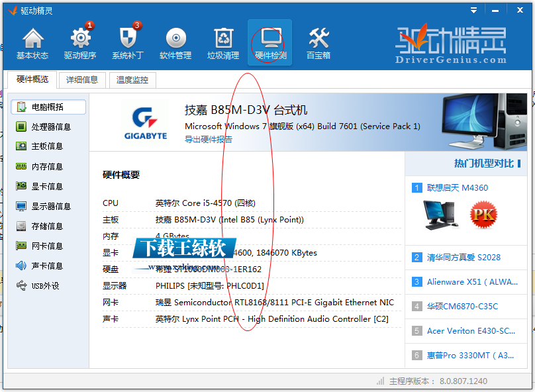The width and height of the screenshot is (535, 392).
Task: Click the DriverGenius.com logo
Action: (451, 43)
